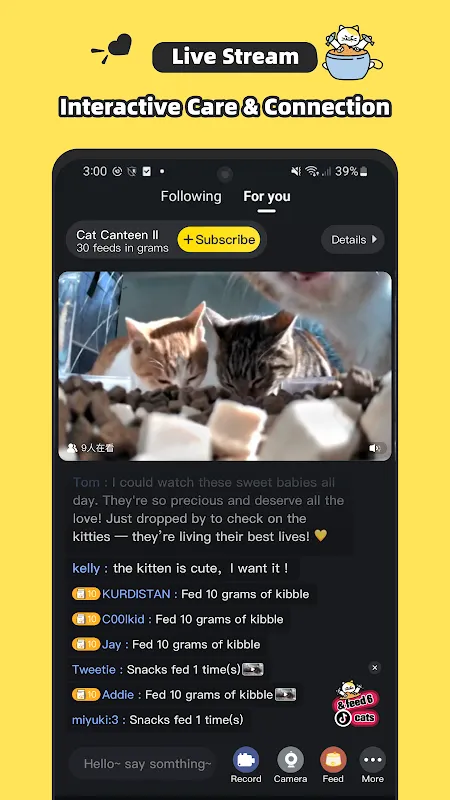Open the Cat Canteen II channel name
The width and height of the screenshot is (450, 800).
coord(117,235)
